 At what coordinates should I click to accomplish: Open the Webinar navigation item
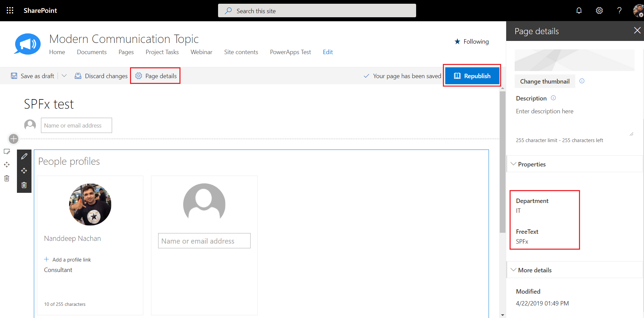(201, 52)
